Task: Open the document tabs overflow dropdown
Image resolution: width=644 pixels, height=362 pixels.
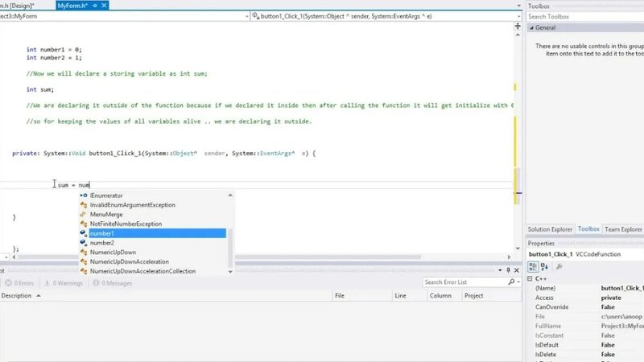Action: coord(518,6)
